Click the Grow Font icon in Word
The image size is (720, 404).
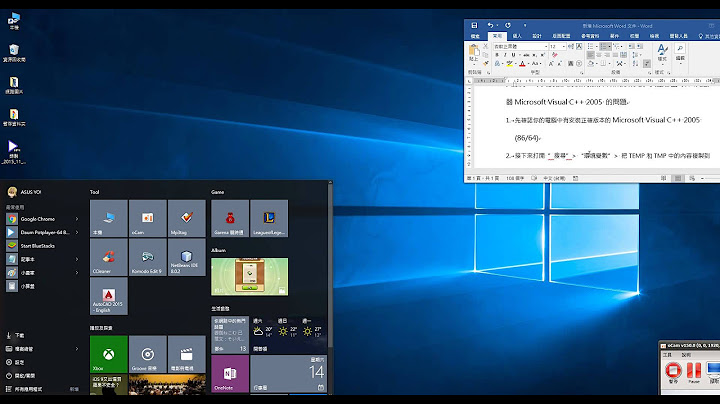(551, 63)
